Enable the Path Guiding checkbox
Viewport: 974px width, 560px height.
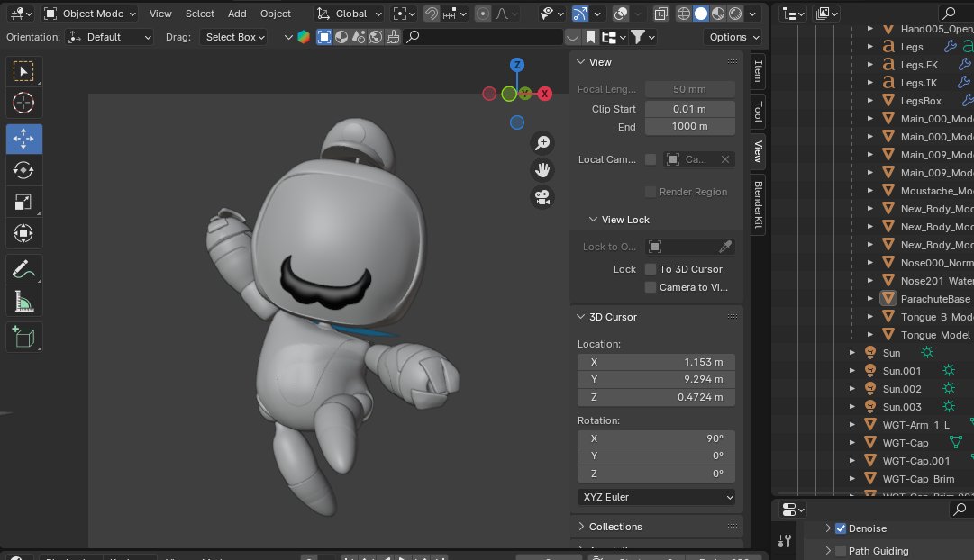pyautogui.click(x=841, y=551)
